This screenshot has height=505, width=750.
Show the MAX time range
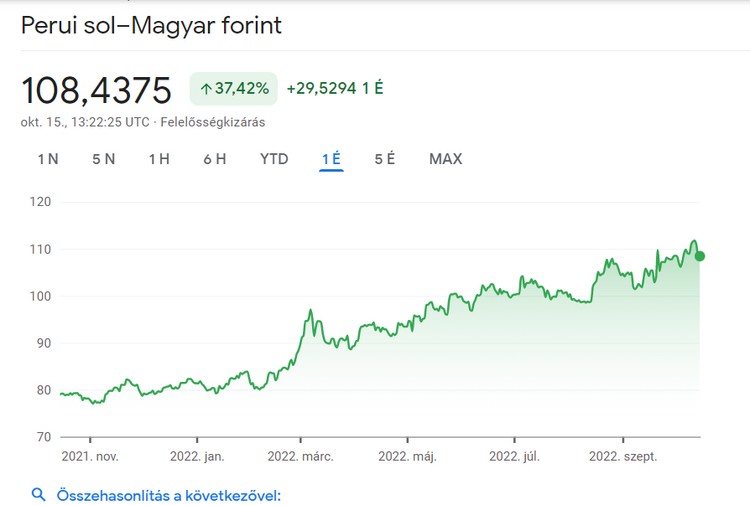[x=445, y=159]
